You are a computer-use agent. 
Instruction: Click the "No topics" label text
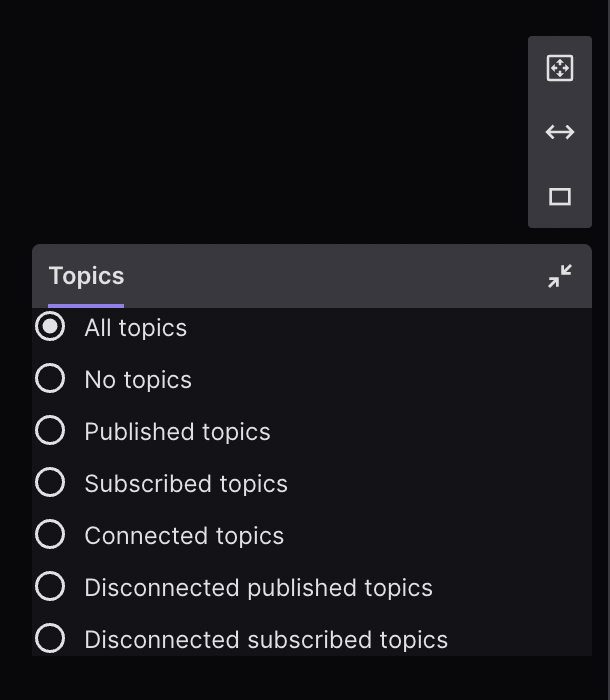(x=138, y=380)
